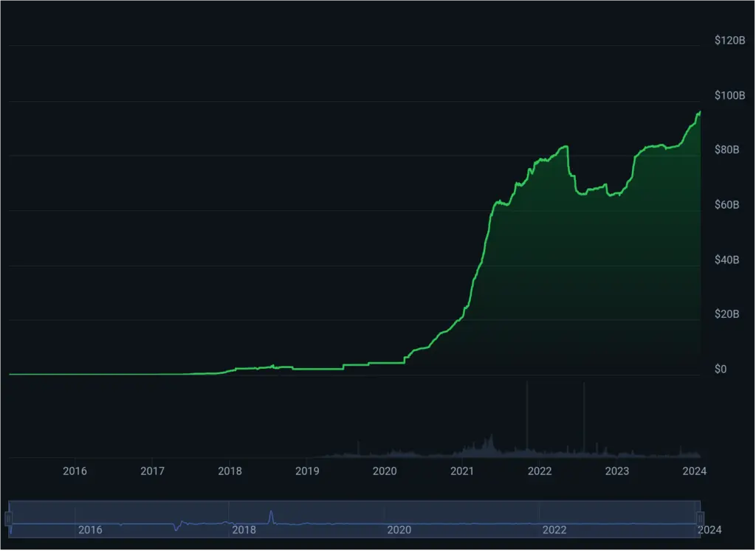
Task: Click the 2017 label on the chart x-axis
Action: (x=152, y=471)
